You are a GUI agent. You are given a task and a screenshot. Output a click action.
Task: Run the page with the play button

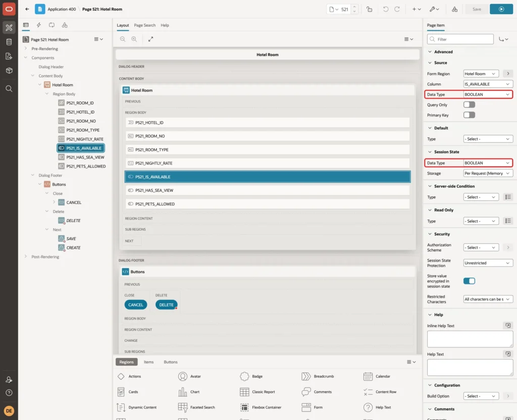501,9
